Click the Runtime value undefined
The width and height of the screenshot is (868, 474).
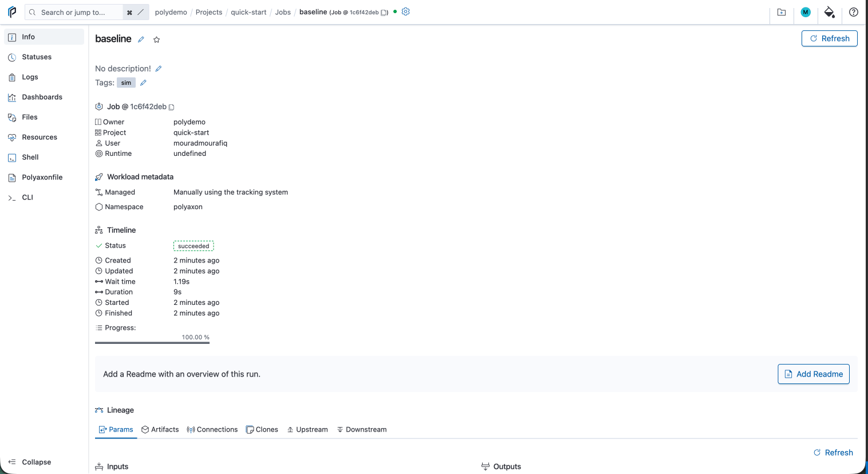click(x=190, y=154)
